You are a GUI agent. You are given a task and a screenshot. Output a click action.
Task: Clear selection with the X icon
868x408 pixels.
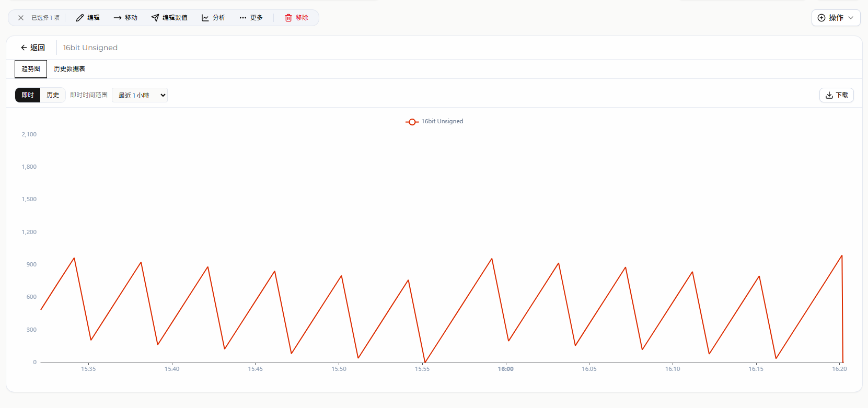21,18
